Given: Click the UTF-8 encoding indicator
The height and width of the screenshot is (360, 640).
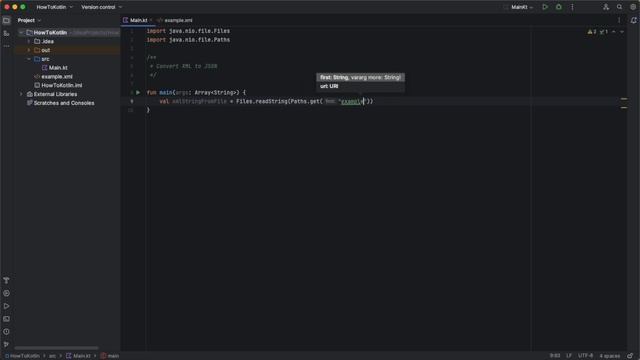Looking at the screenshot, I should [585, 356].
